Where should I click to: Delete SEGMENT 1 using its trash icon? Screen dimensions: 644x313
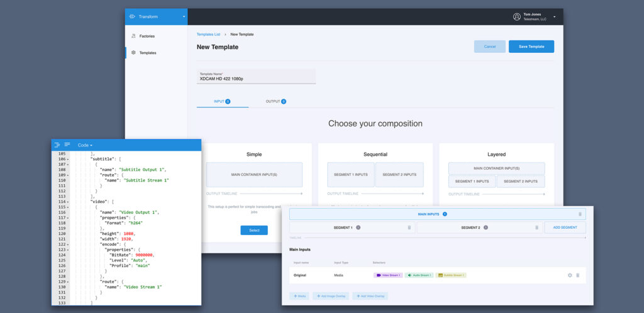[x=409, y=228]
